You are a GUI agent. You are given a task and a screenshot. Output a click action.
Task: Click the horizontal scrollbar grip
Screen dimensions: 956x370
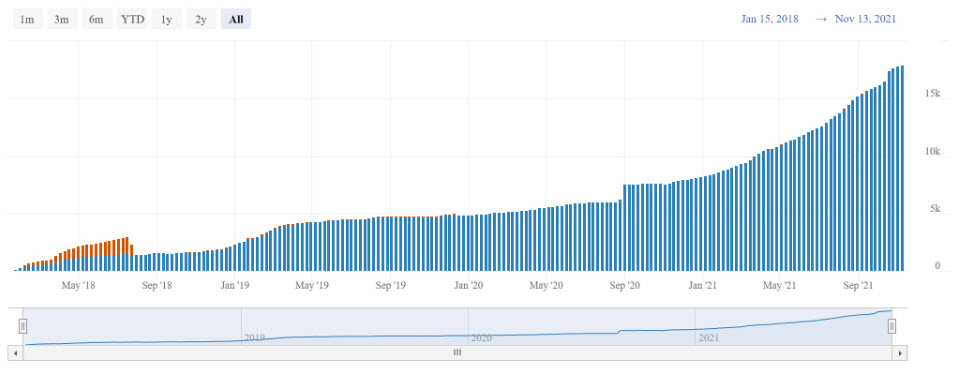click(457, 352)
